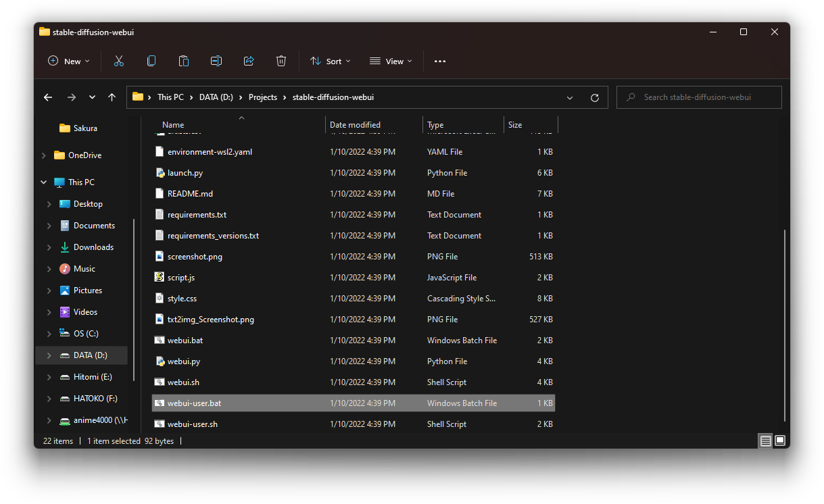The width and height of the screenshot is (824, 504).
Task: Switch to large thumbnails view layout
Action: click(780, 441)
